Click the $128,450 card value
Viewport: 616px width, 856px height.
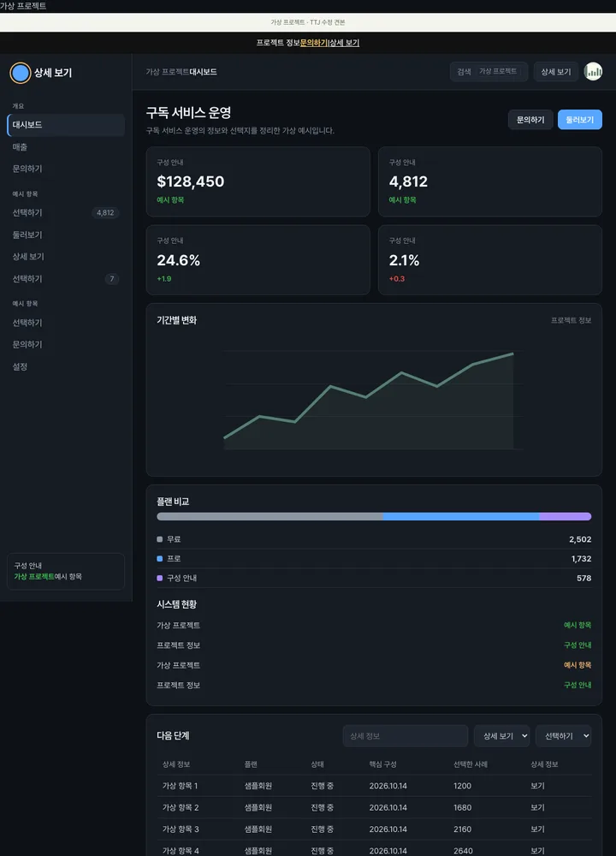tap(191, 181)
